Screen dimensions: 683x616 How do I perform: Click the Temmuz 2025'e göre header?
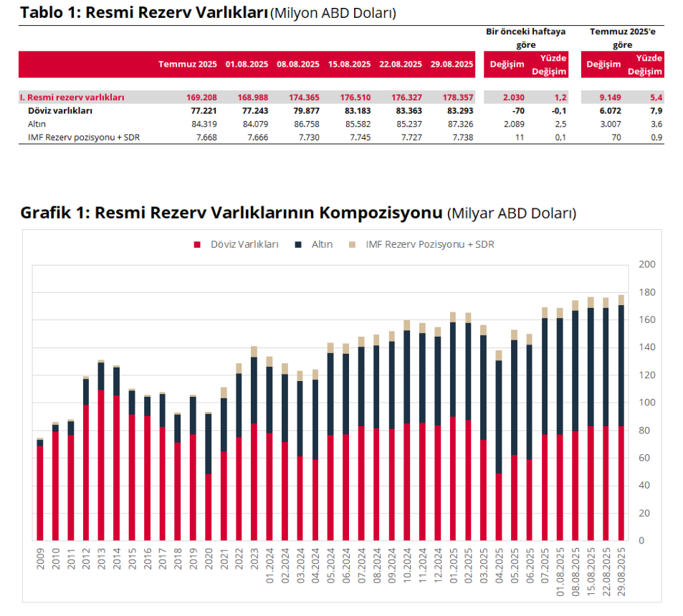tap(621, 38)
